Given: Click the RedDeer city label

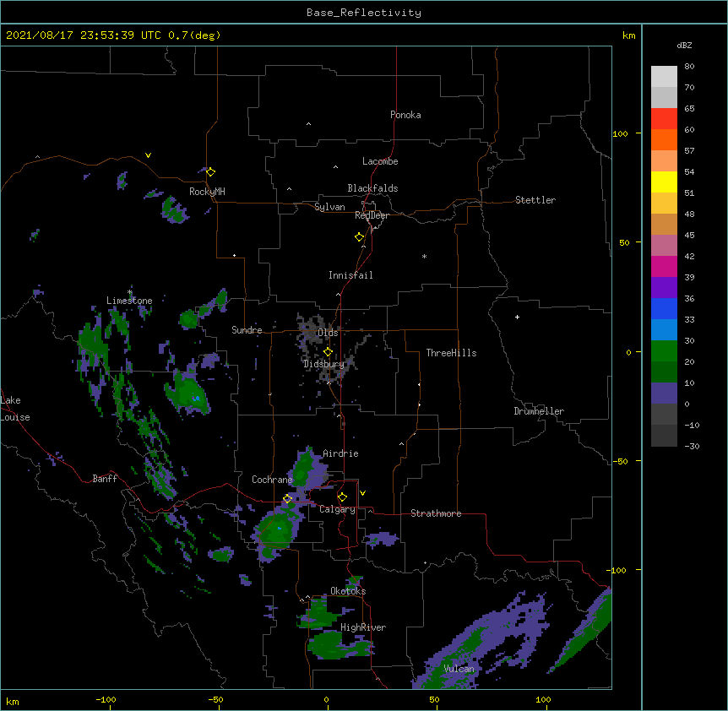Looking at the screenshot, I should tap(372, 216).
